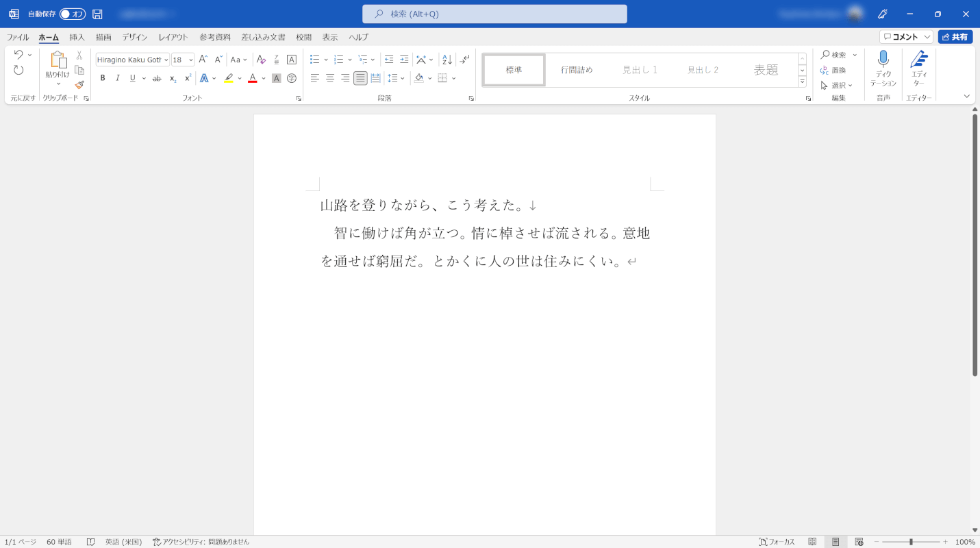The image size is (980, 548).
Task: Toggle Subscript formatting
Action: click(173, 78)
